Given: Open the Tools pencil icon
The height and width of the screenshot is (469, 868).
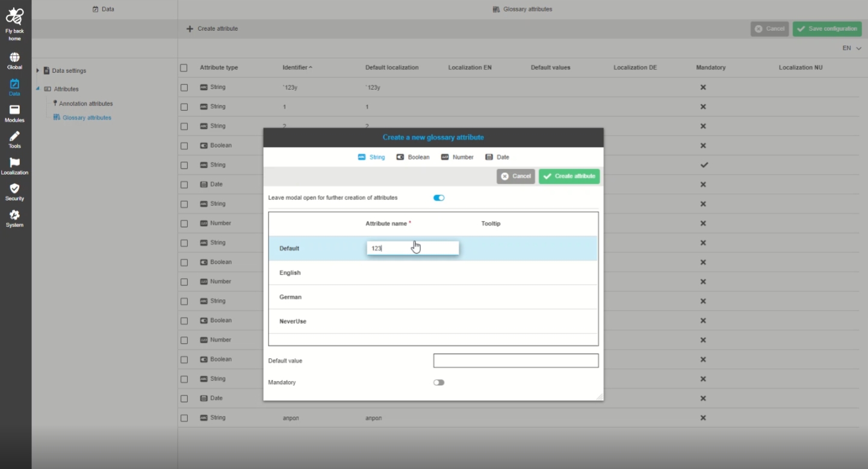Looking at the screenshot, I should pos(14,137).
